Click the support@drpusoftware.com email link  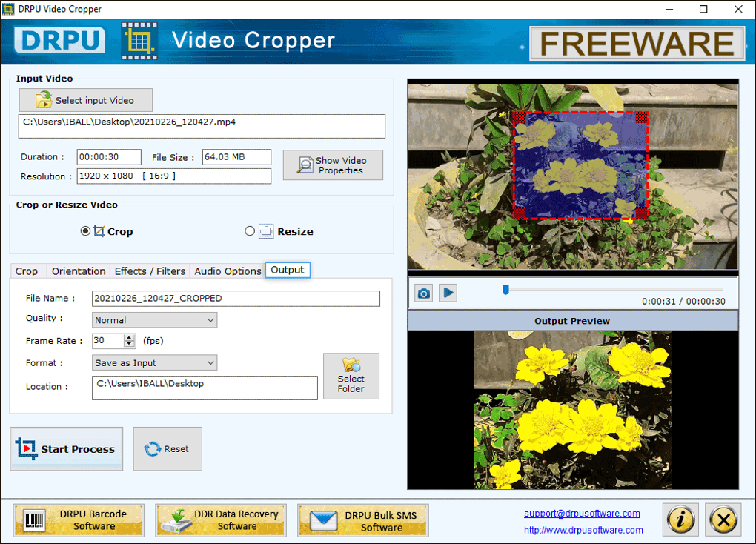(x=582, y=514)
